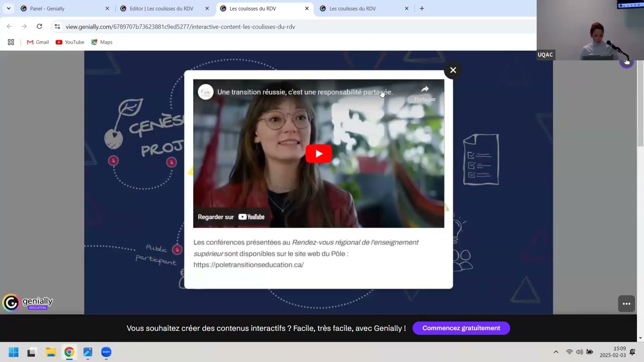View site information icon

57,27
